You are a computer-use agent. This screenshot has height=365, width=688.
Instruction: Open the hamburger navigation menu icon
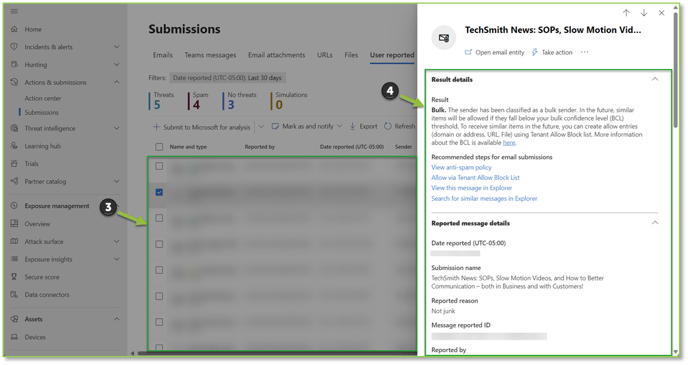pos(14,11)
